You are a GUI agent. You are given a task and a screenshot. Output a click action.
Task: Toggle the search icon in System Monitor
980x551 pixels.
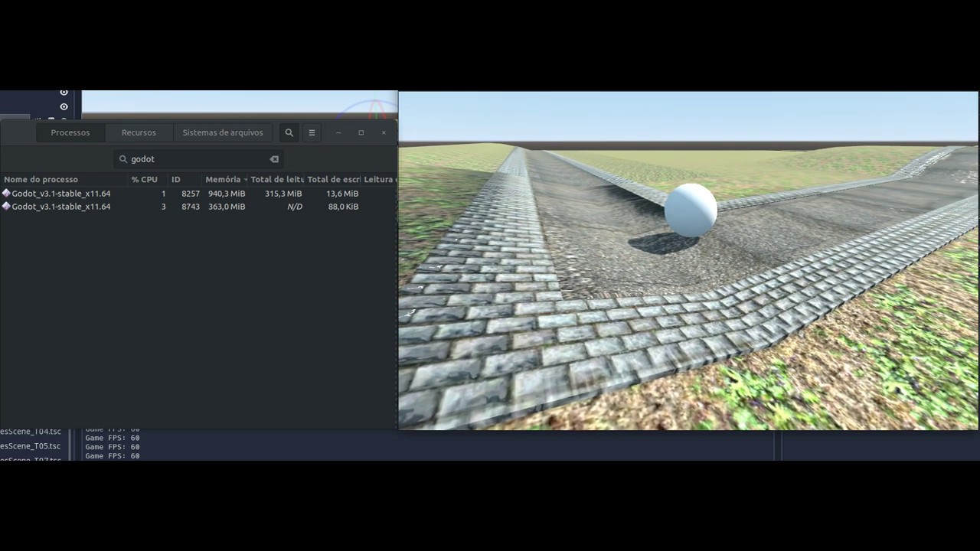coord(289,132)
